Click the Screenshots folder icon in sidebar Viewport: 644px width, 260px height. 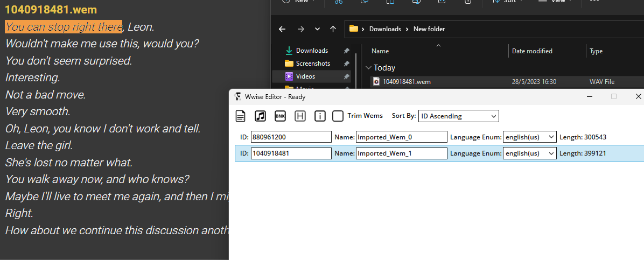pos(289,64)
